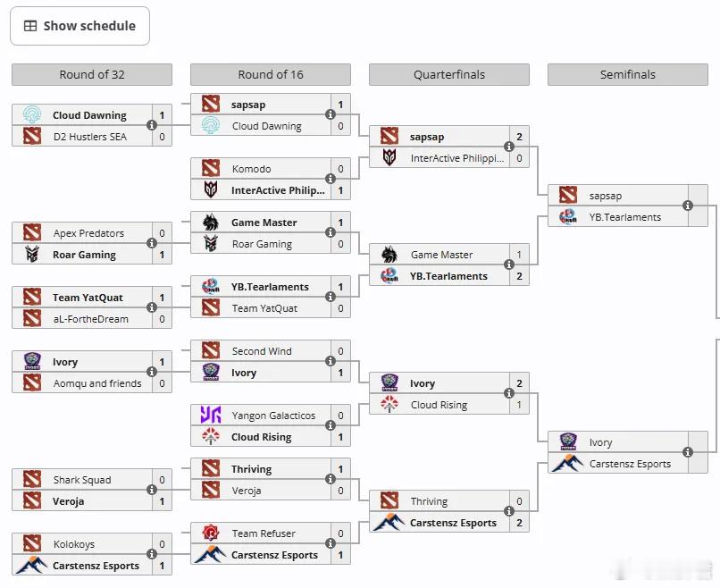This screenshot has height=588, width=720.
Task: Click the Semifinals column header
Action: click(627, 75)
